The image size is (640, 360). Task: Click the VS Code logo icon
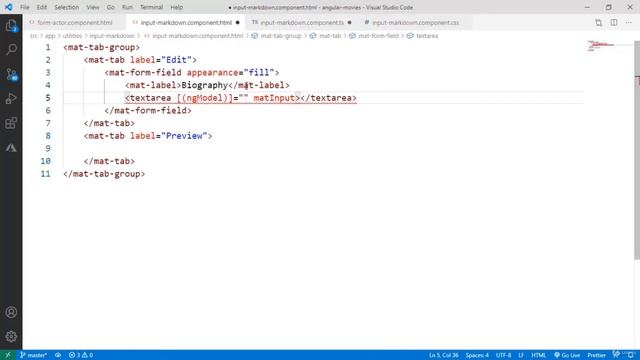pos(9,7)
